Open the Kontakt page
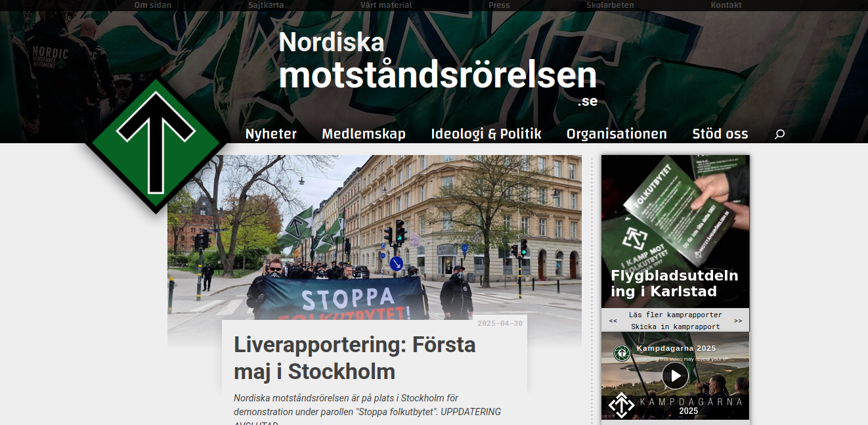 pos(726,5)
